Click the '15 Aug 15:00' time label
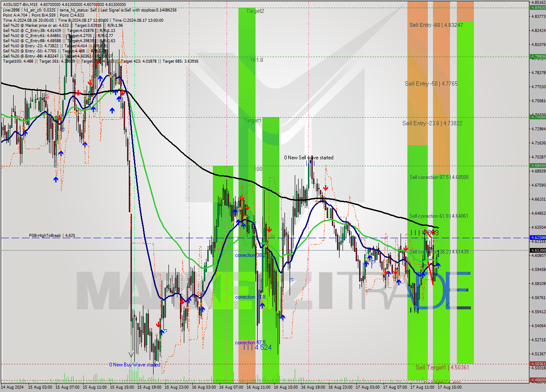546x392 pixels. click(x=122, y=387)
